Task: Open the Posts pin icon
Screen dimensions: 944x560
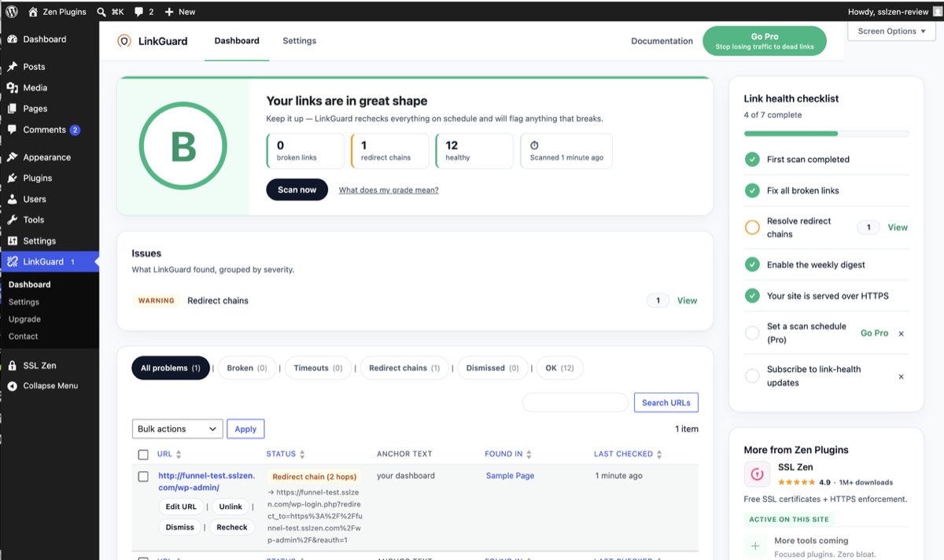Action: (12, 67)
